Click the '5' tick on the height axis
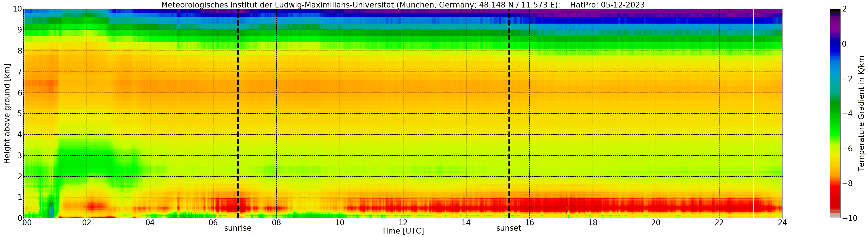The height and width of the screenshot is (237, 868). [20, 113]
